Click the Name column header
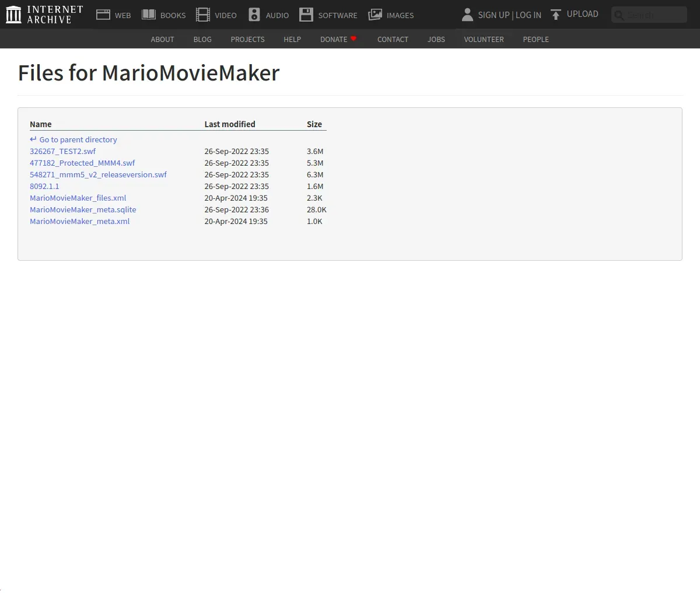This screenshot has width=700, height=595. pos(41,124)
